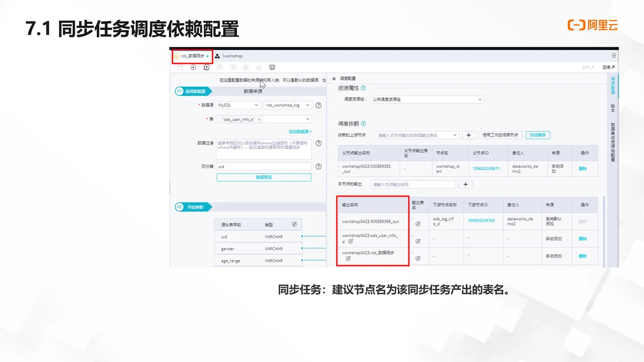The image size is (644, 362).
Task: Click help icon beside 切分键 field
Action: click(x=318, y=166)
